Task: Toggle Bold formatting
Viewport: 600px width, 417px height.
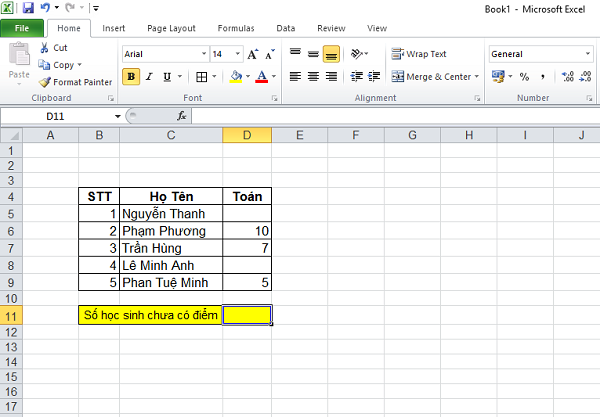Action: (131, 77)
